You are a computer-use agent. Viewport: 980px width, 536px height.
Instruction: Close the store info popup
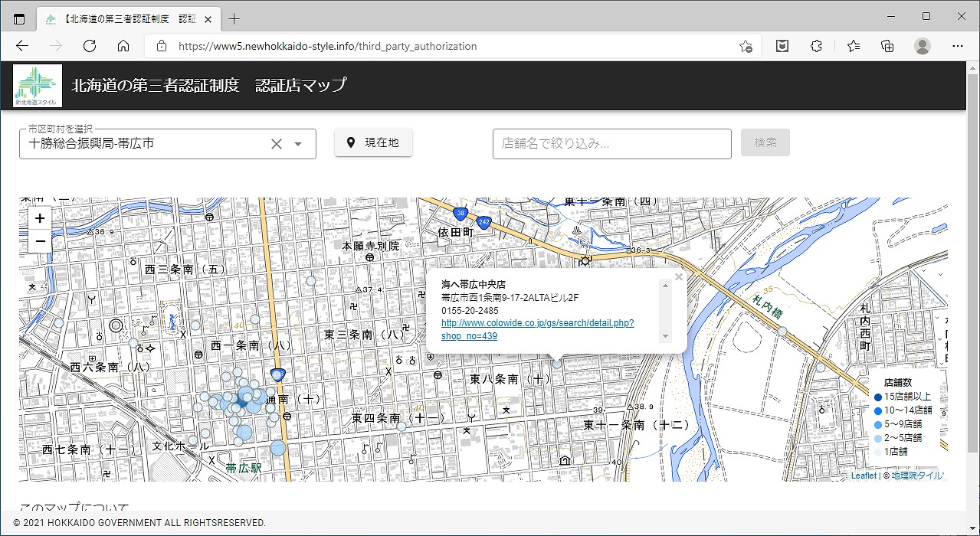(x=678, y=277)
